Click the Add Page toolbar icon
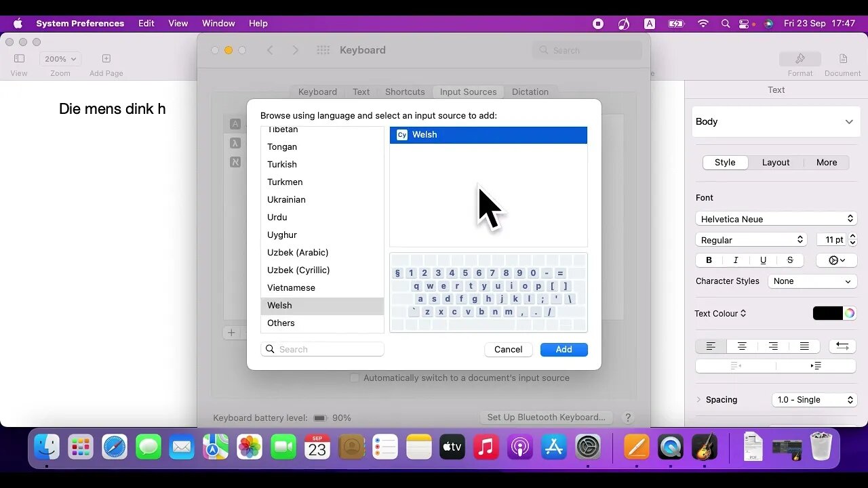Image resolution: width=868 pixels, height=488 pixels. (106, 59)
